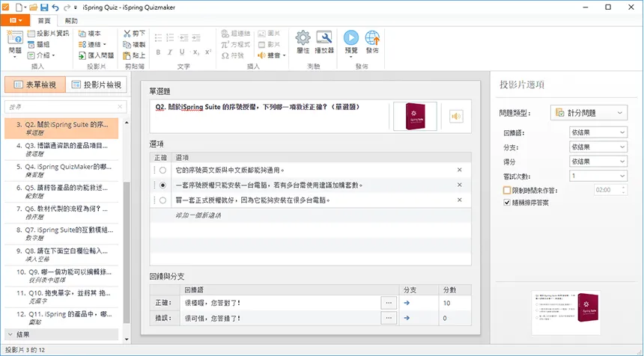Screen dimensions: 644x356
Task: Toggle subscript formatting
Action: pos(196,52)
